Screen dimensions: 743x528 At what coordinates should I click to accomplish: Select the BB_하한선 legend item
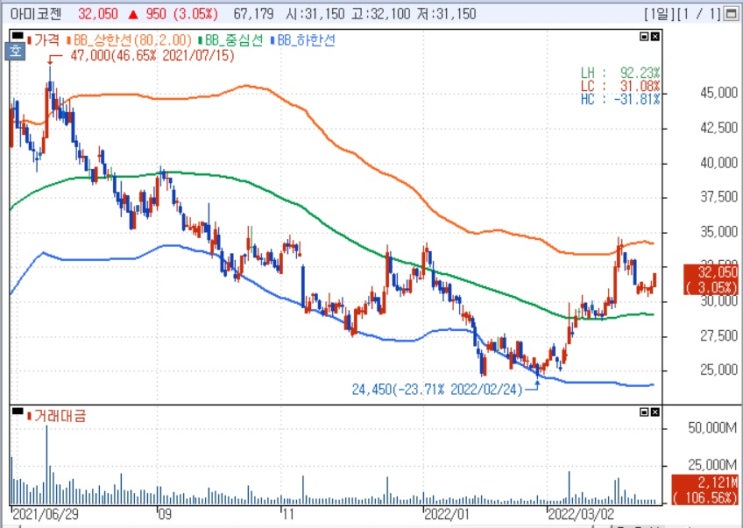[303, 40]
